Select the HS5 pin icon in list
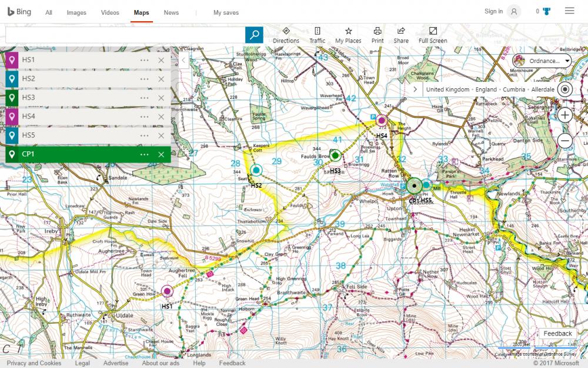Viewport: 588px width, 368px height. [x=12, y=135]
